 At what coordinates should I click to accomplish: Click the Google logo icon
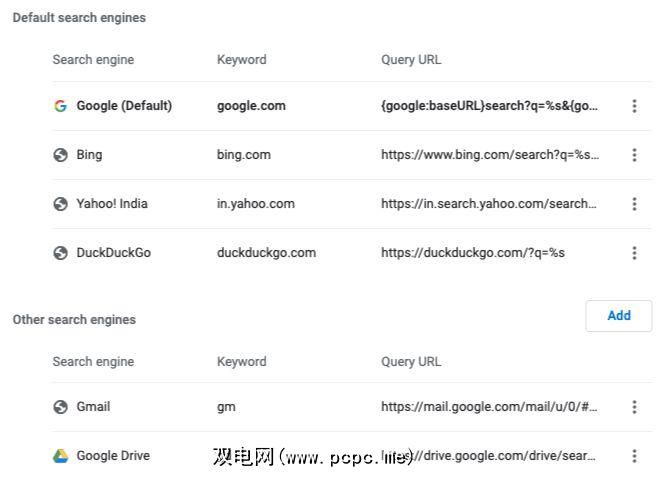click(x=60, y=106)
